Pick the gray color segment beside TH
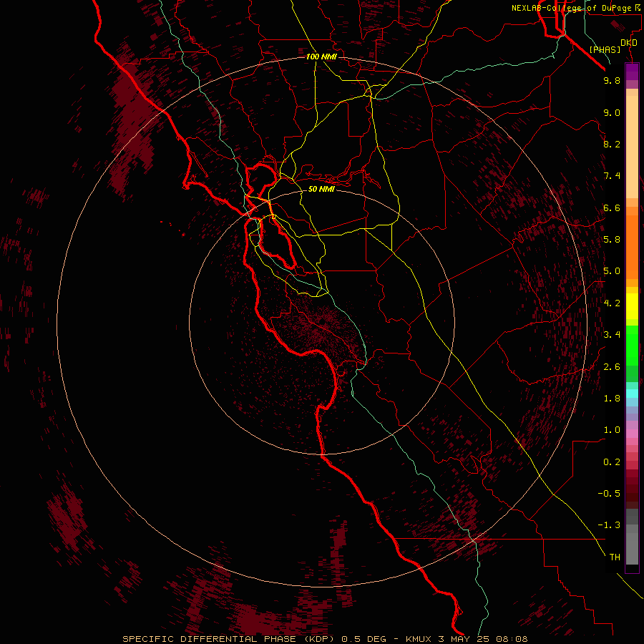The image size is (644, 644). click(632, 548)
